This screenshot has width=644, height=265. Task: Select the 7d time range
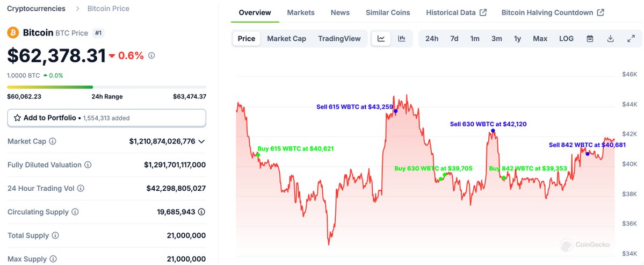(454, 39)
